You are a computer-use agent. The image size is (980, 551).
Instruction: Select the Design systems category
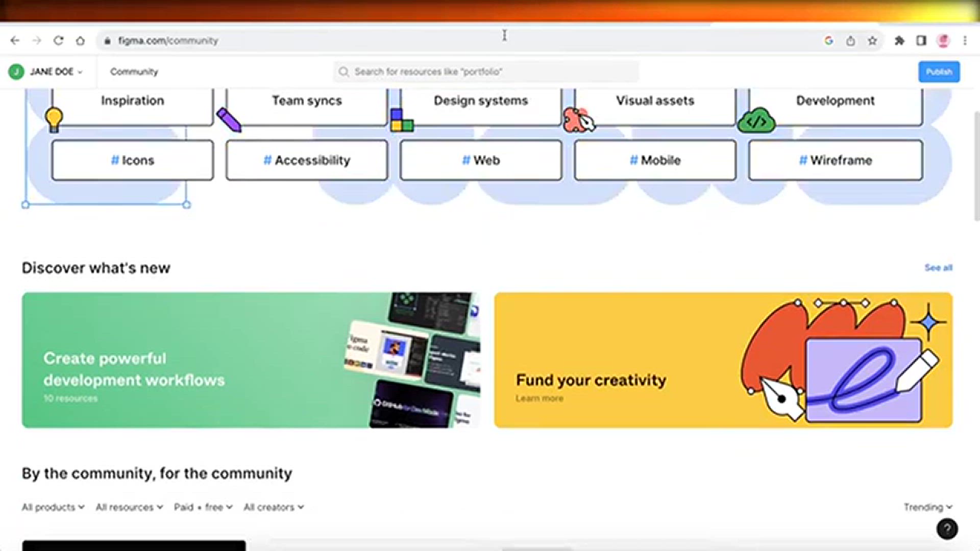pyautogui.click(x=481, y=102)
